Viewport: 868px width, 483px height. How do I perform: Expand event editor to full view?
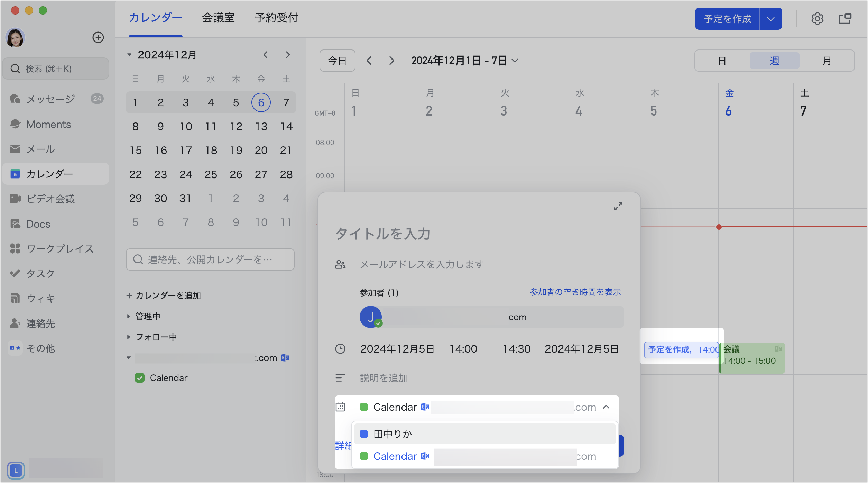pos(618,207)
